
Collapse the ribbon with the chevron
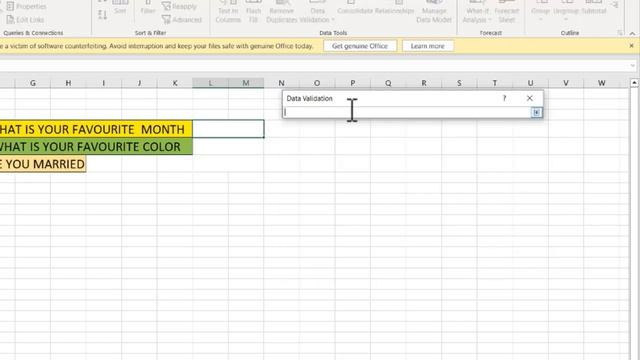click(632, 33)
